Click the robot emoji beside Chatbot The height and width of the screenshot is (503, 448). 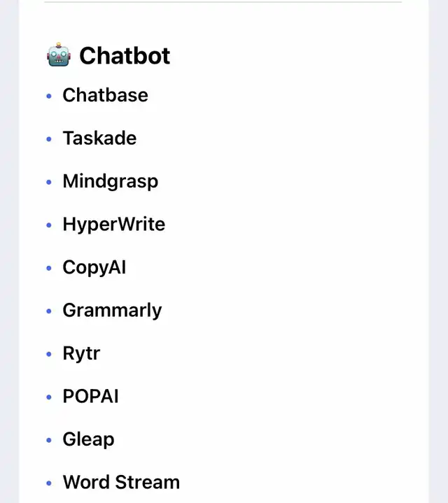tap(59, 55)
